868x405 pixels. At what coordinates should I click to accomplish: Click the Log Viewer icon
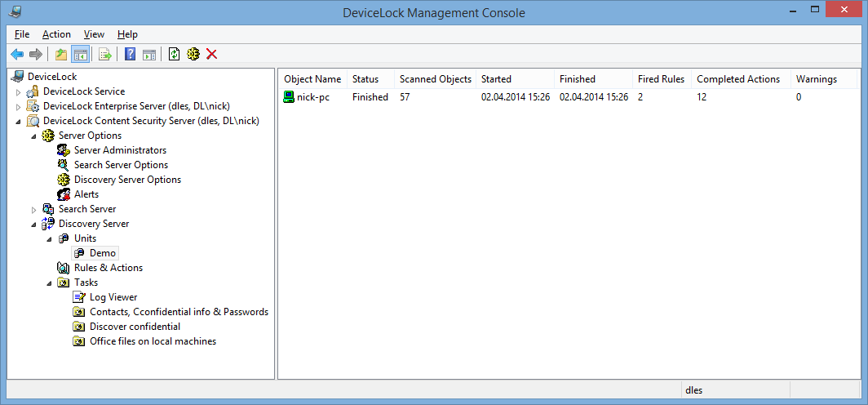click(x=80, y=297)
